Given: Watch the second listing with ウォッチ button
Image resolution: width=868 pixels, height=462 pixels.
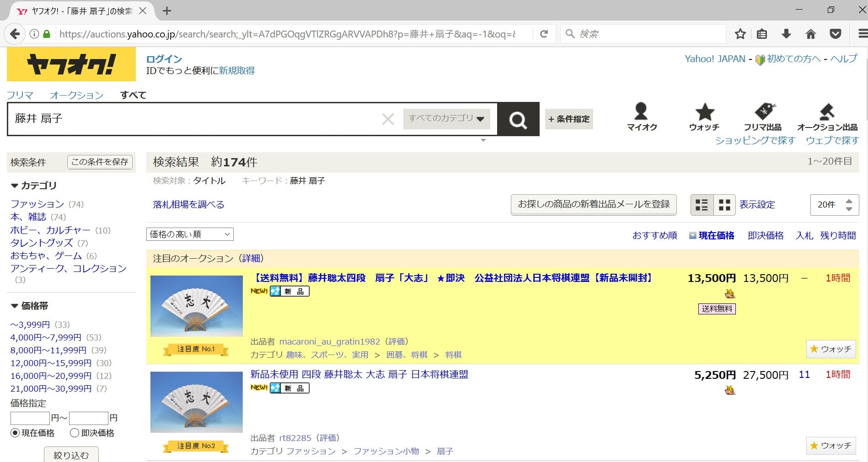Looking at the screenshot, I should pyautogui.click(x=831, y=446).
